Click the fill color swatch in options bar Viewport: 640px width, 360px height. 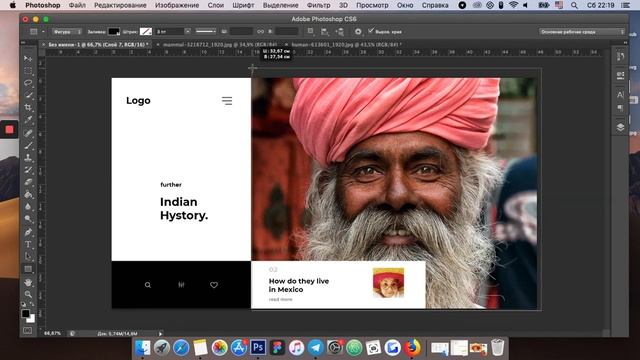click(x=113, y=31)
